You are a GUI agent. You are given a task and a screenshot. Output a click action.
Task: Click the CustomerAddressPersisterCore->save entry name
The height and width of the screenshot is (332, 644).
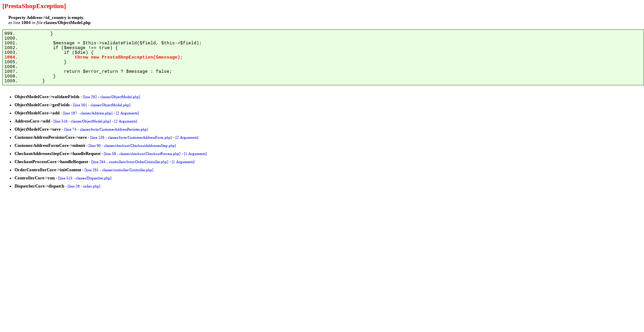coord(51,137)
